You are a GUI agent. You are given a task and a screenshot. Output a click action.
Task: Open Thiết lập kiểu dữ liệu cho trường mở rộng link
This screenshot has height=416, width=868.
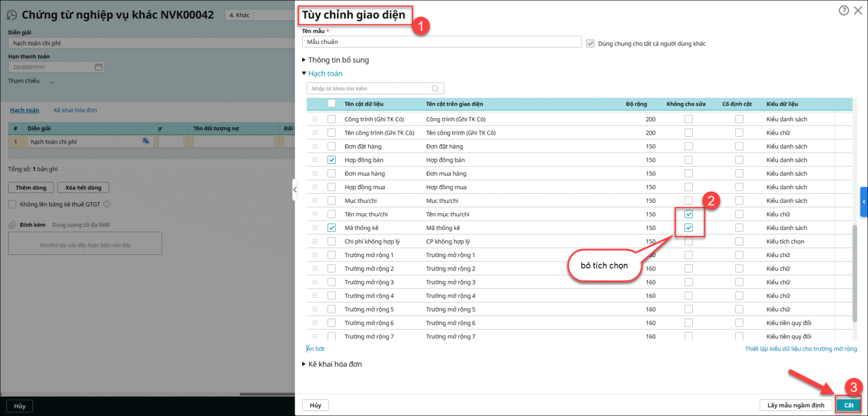pos(801,349)
